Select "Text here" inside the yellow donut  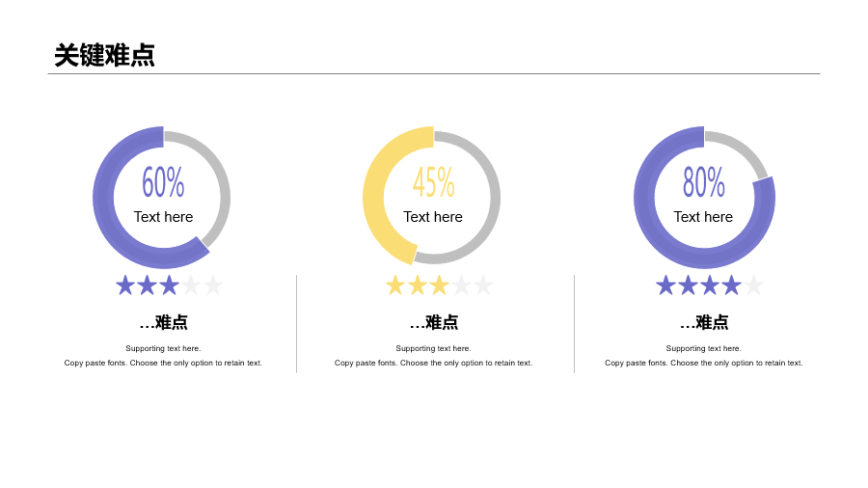[433, 217]
